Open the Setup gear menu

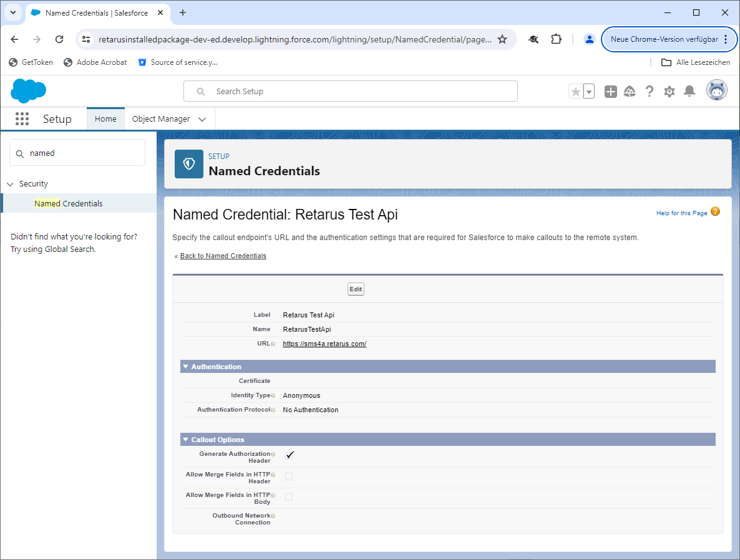pos(669,92)
